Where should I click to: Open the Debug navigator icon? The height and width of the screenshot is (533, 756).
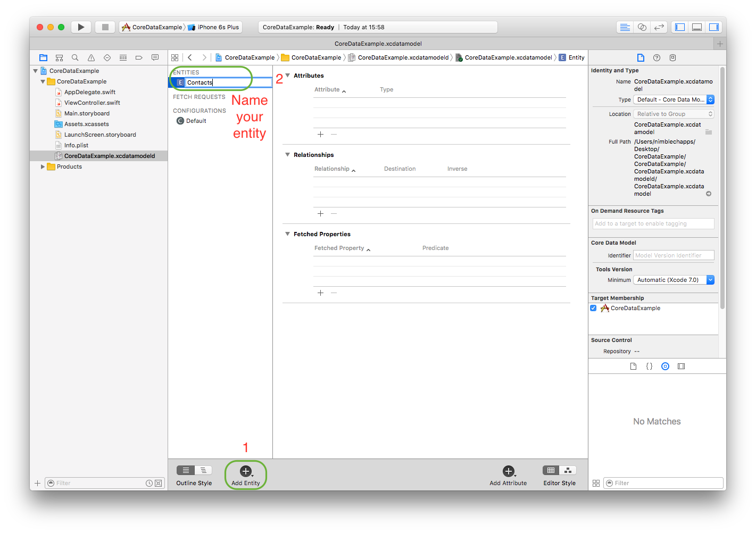[123, 57]
